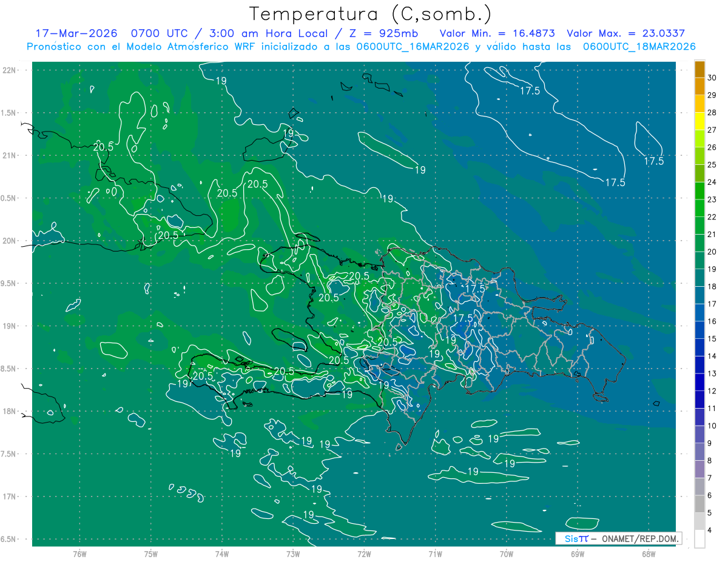The width and height of the screenshot is (728, 562).
Task: Click the '72W' longitude axis label
Action: tap(364, 554)
